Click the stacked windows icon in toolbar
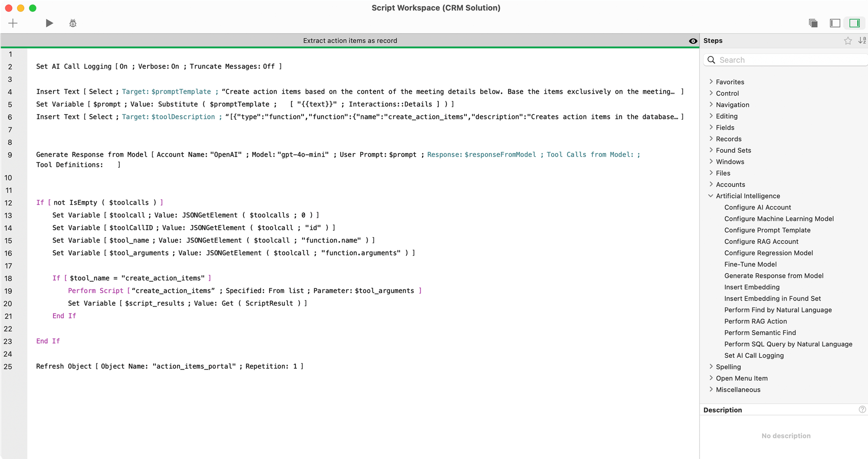The width and height of the screenshot is (868, 459). pos(813,23)
